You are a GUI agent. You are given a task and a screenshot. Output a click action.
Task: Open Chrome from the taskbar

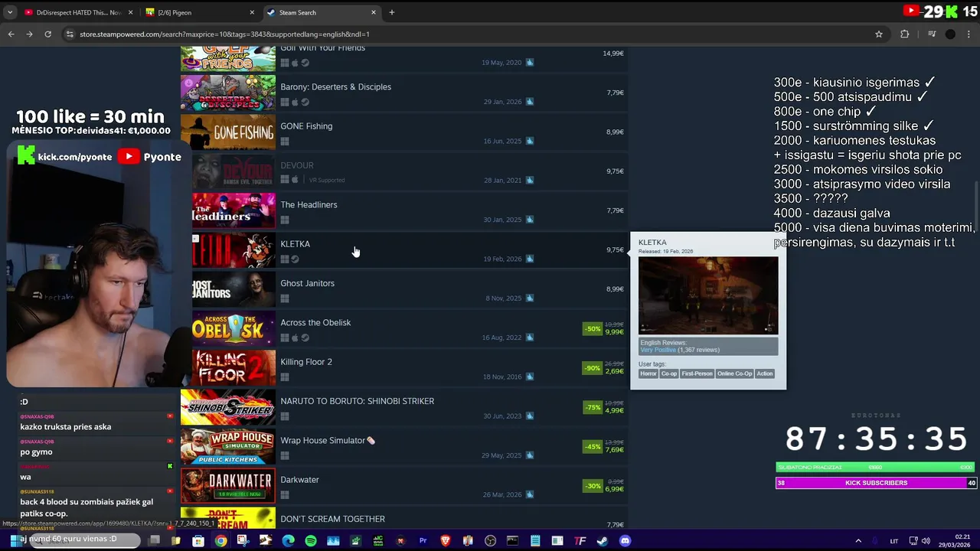(x=220, y=541)
